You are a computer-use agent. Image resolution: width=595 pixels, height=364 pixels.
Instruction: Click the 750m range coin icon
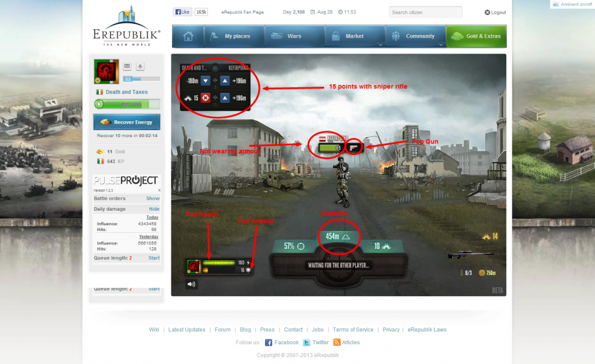pyautogui.click(x=482, y=273)
